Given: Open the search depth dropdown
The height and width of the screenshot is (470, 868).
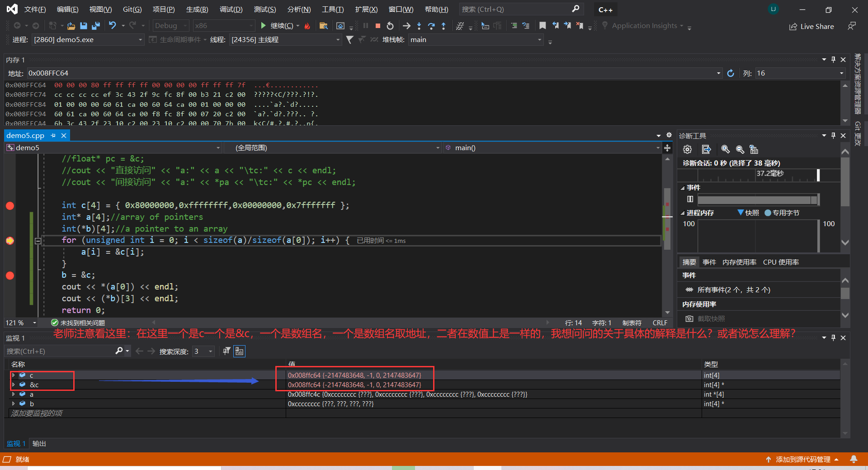Looking at the screenshot, I should [x=203, y=351].
